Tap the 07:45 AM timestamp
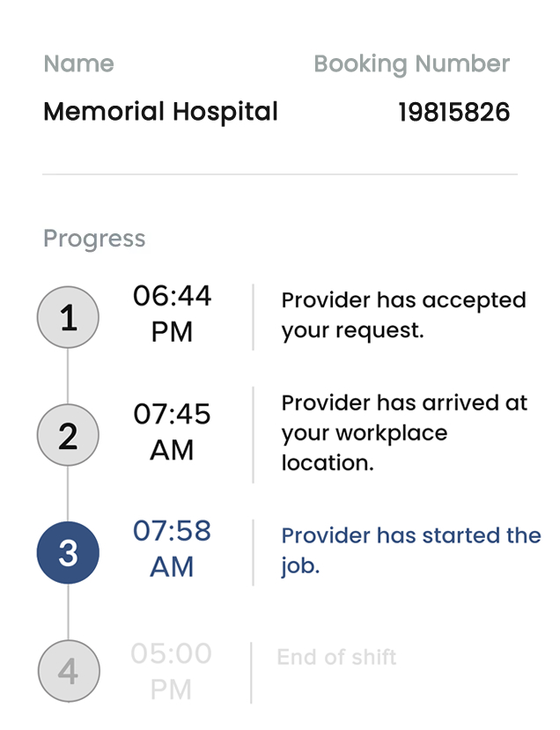The width and height of the screenshot is (560, 730). click(172, 431)
